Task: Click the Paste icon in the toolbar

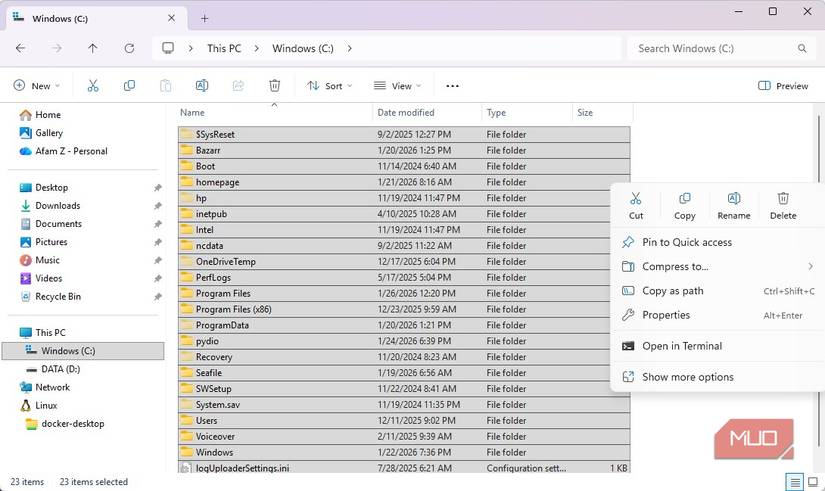Action: [165, 86]
